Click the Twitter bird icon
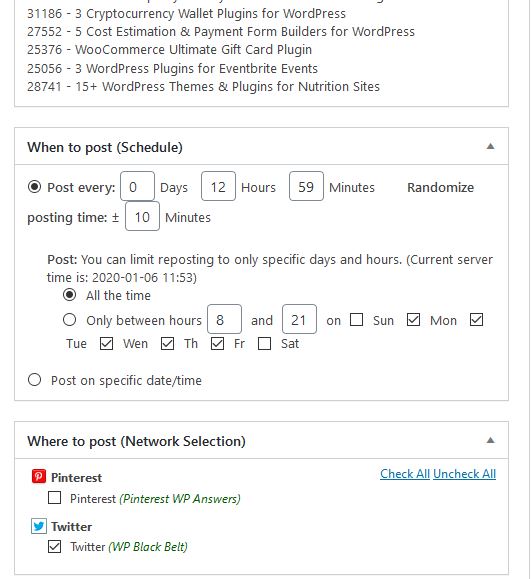This screenshot has width=531, height=579. pos(39,526)
